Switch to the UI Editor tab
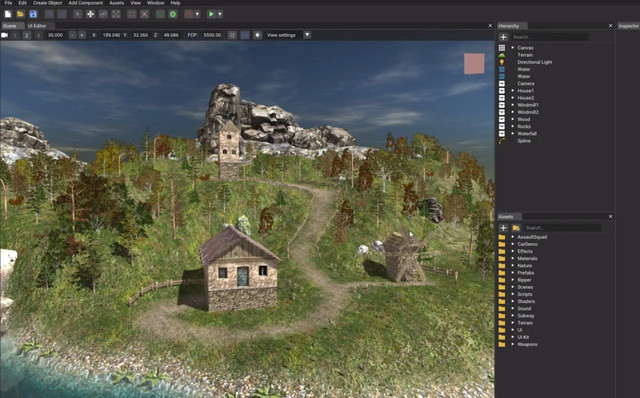The image size is (640, 398). [37, 26]
